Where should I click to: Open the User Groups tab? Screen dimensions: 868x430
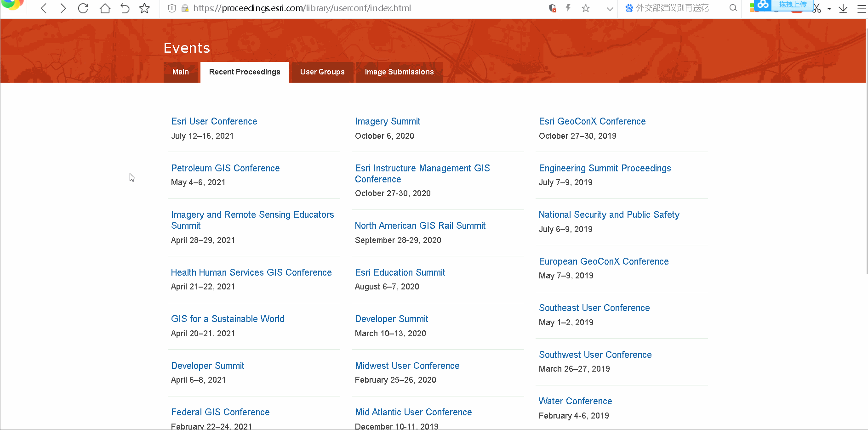click(322, 72)
